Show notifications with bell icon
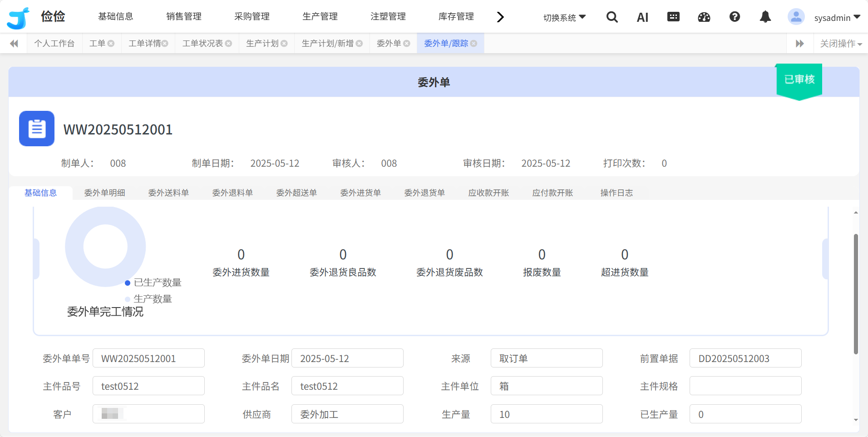Screen dimensions: 868x437 765,17
